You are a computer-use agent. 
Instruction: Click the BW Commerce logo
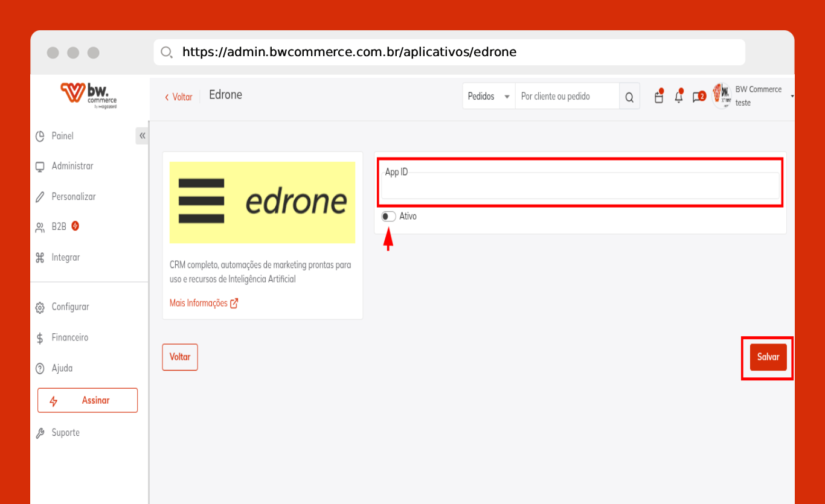pyautogui.click(x=89, y=95)
